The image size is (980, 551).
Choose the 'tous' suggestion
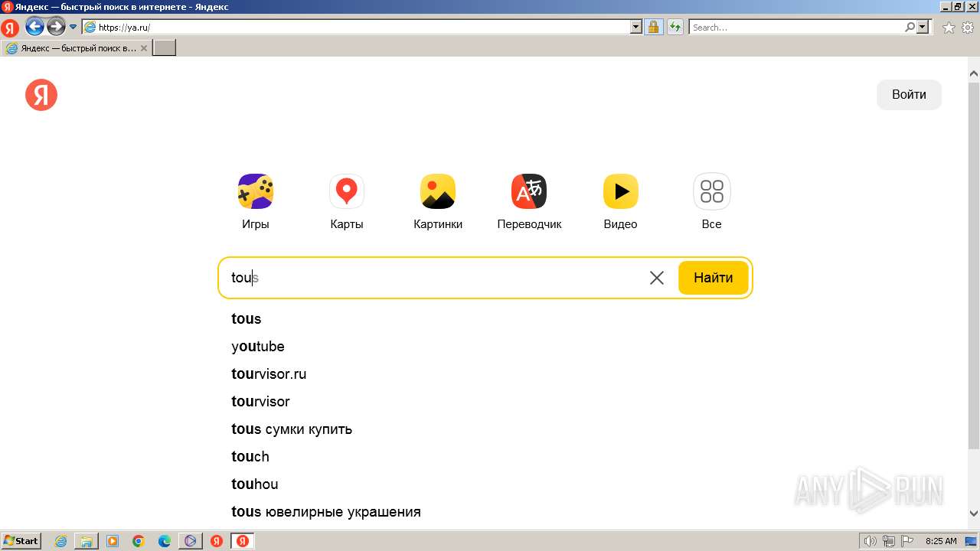tap(247, 319)
